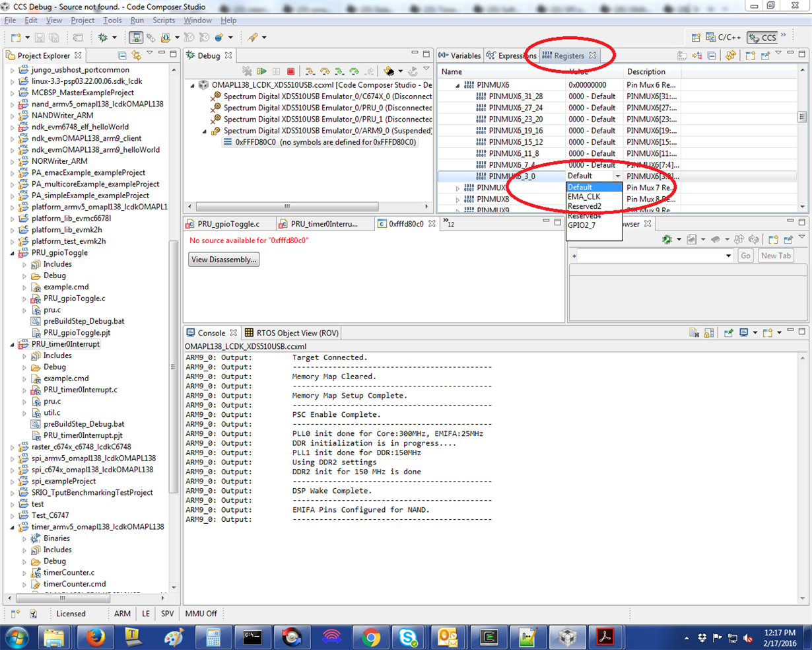Collapse the PRU_gpioToggle project

click(13, 253)
